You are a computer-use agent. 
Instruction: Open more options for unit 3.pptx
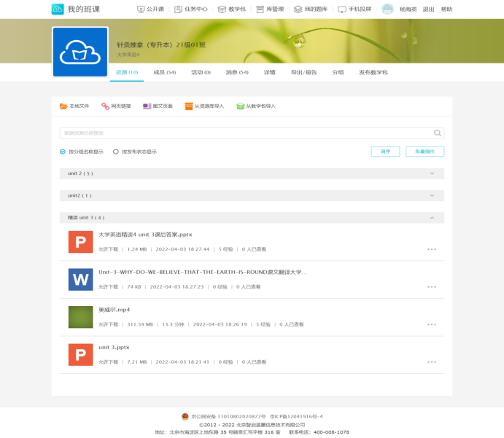[432, 361]
